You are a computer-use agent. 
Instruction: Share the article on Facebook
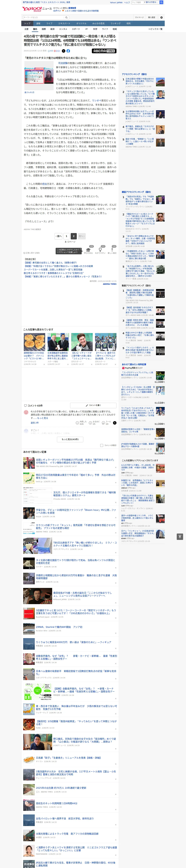click(x=68, y=51)
